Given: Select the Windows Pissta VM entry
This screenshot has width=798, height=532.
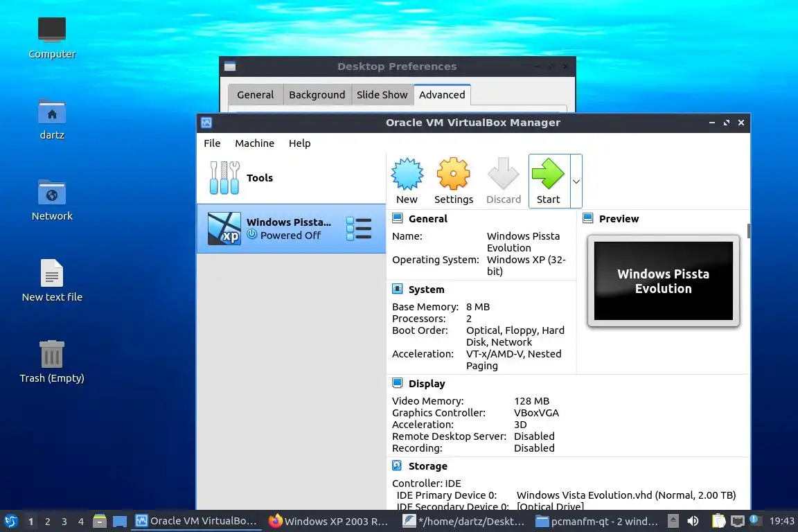Looking at the screenshot, I should pyautogui.click(x=291, y=229).
